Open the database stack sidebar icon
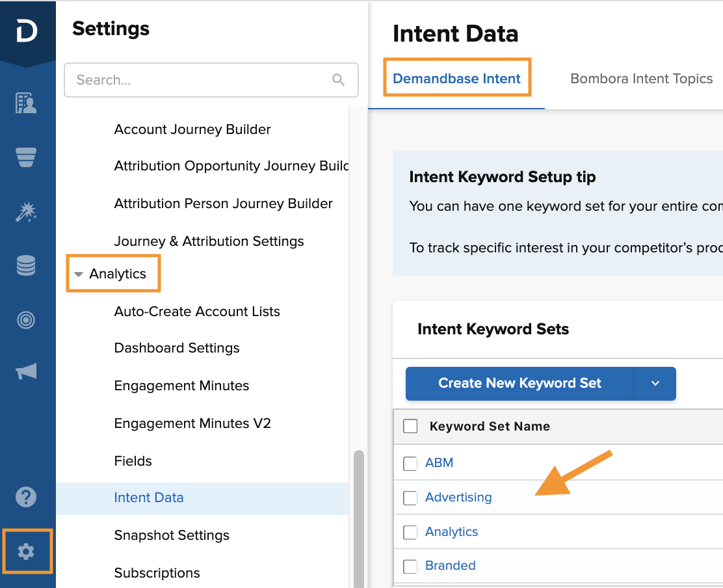723x588 pixels. [x=26, y=265]
